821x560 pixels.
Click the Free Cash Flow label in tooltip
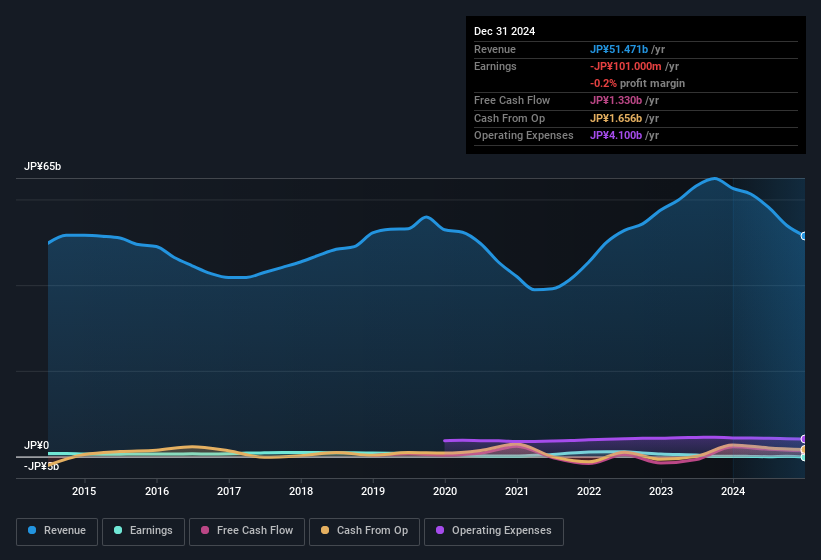(x=512, y=100)
